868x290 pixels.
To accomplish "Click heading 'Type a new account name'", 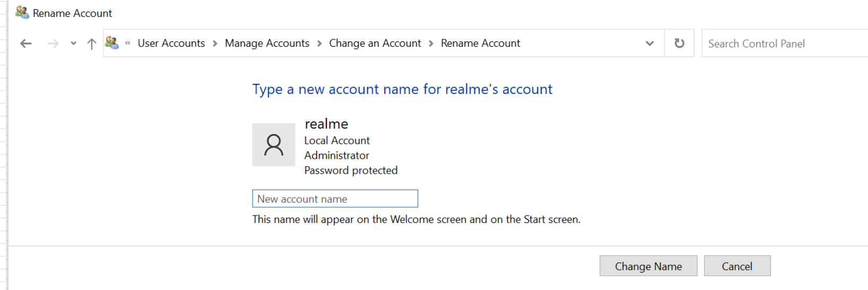I will tap(402, 89).
